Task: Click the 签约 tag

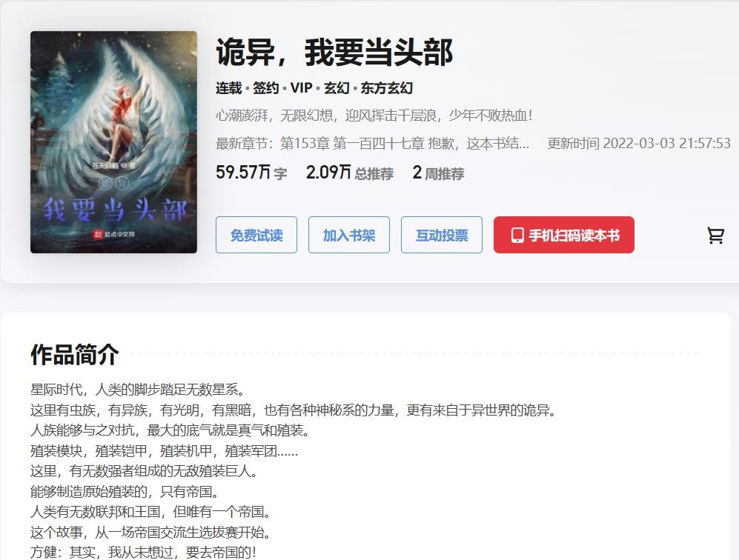Action: (x=266, y=88)
